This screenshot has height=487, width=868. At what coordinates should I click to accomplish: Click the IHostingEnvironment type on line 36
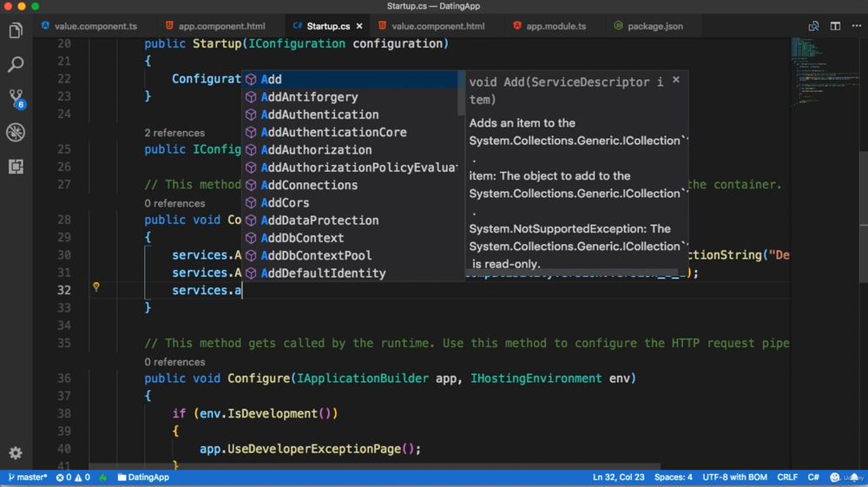coord(536,378)
